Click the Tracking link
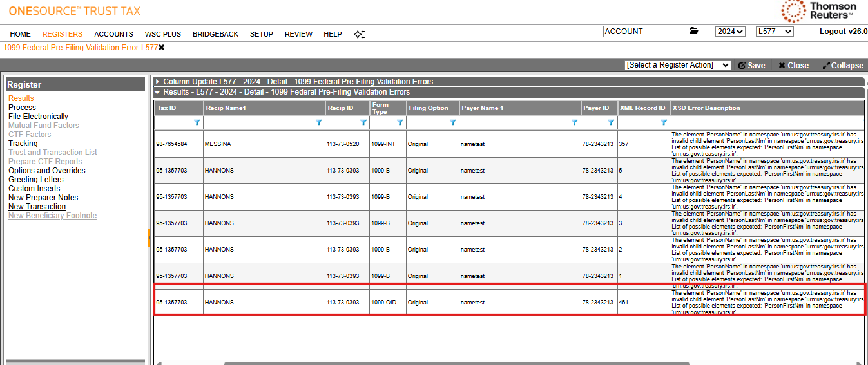The width and height of the screenshot is (868, 365). [x=23, y=144]
